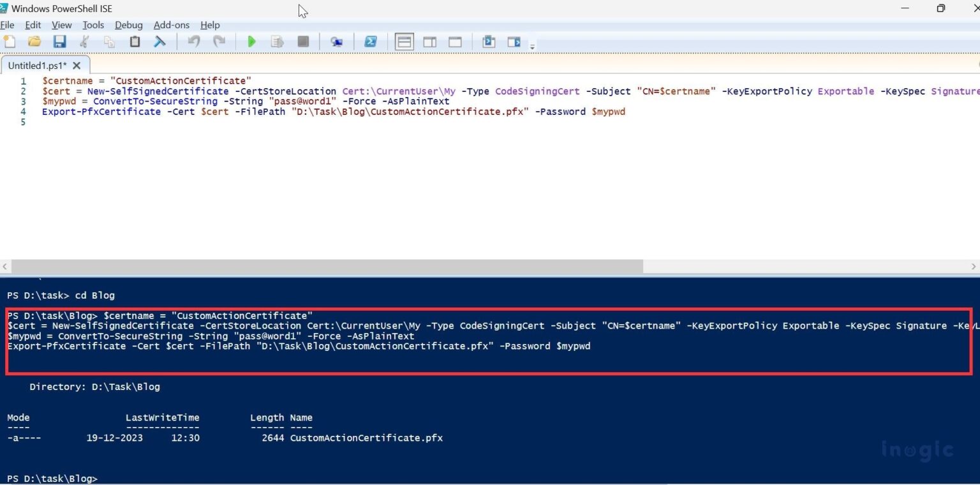This screenshot has width=980, height=485.
Task: Toggle Show Script Pane Maximized layout
Action: [454, 41]
